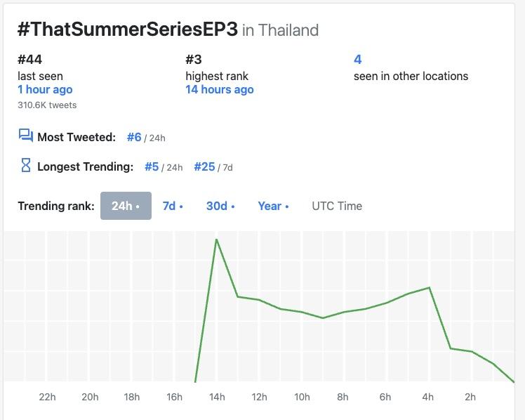Open the 4 other locations link
The image size is (525, 420).
[358, 60]
